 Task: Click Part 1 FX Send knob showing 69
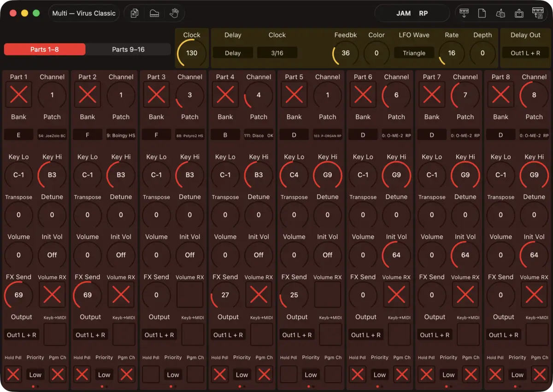19,295
